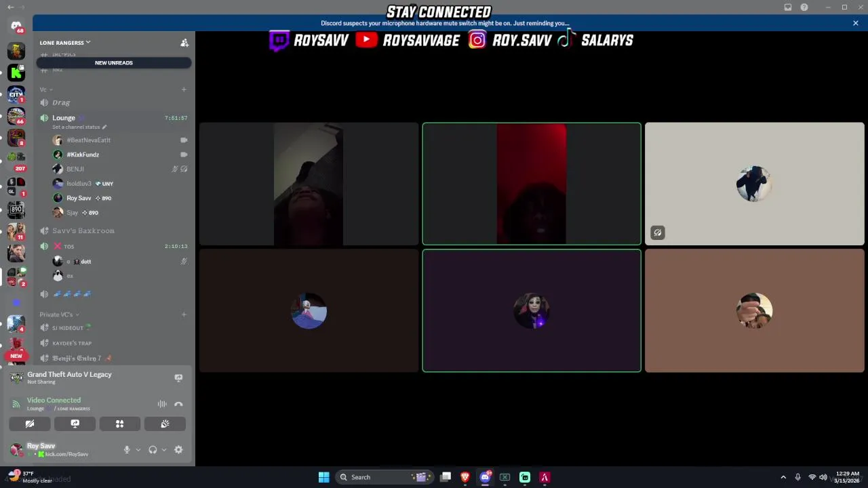Focus the red-lit video tile

coord(532,184)
